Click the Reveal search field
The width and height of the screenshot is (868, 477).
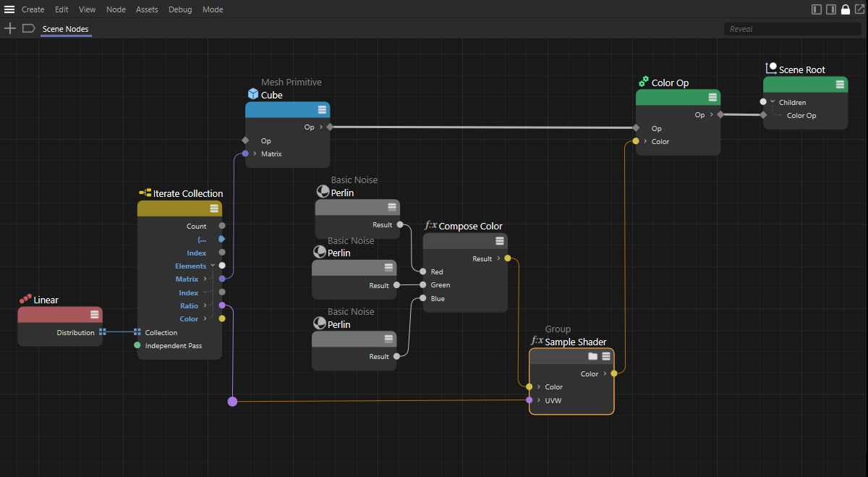792,29
